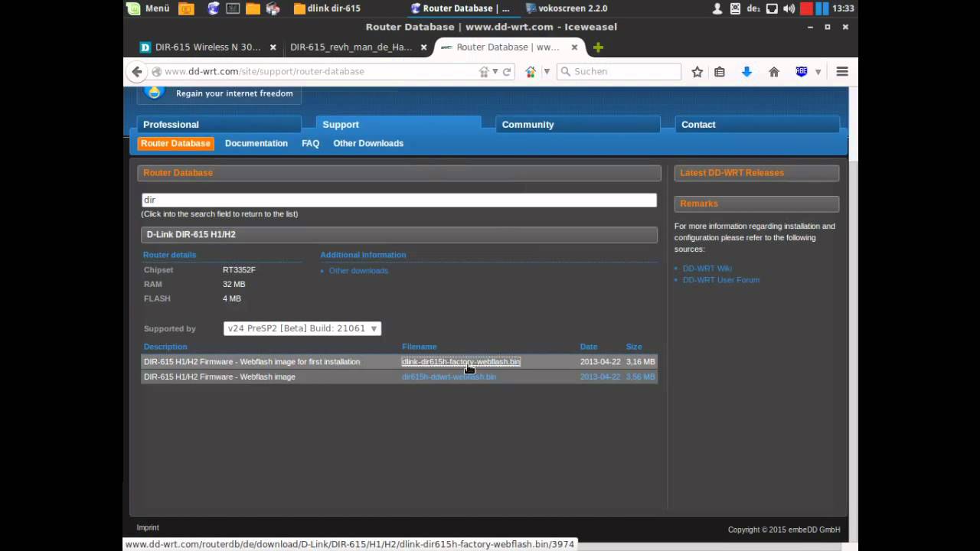Click the clock showing 13:33
The width and height of the screenshot is (980, 551).
(x=843, y=8)
